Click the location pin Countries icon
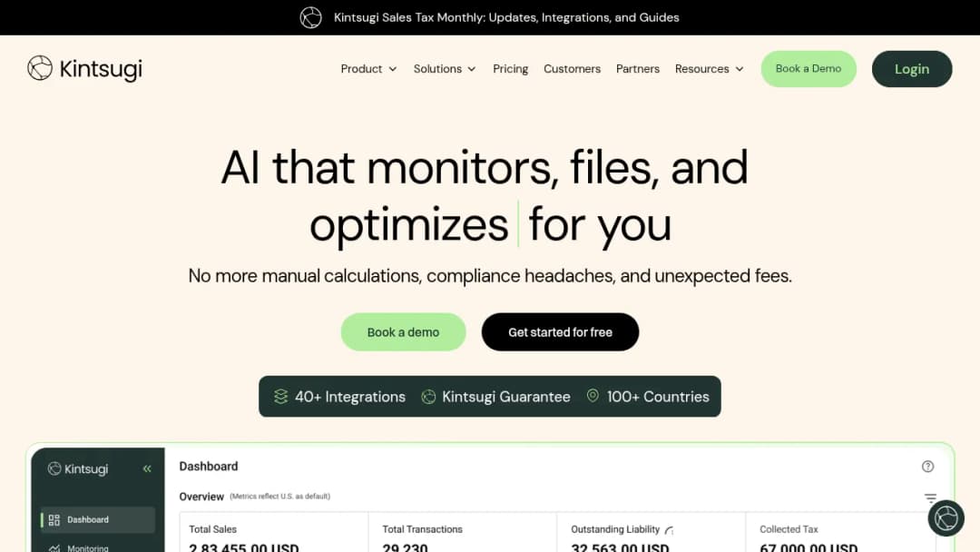Viewport: 980px width, 552px height. (593, 396)
